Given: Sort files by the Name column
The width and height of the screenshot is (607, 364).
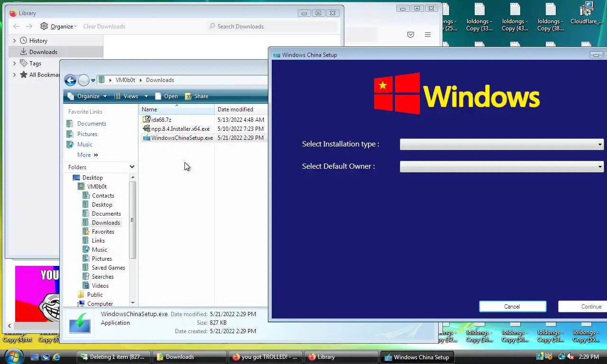Looking at the screenshot, I should 177,109.
